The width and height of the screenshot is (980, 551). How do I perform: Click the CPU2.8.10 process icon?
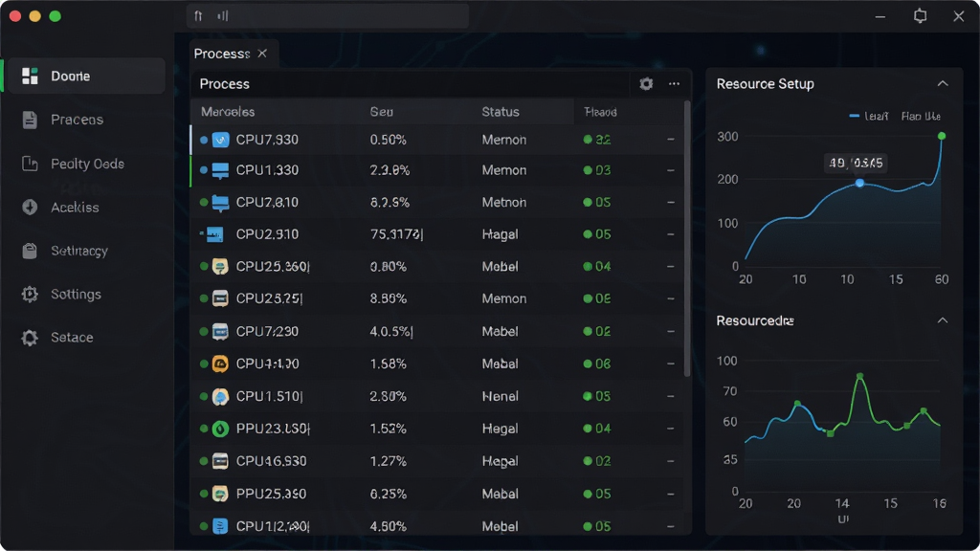221,203
